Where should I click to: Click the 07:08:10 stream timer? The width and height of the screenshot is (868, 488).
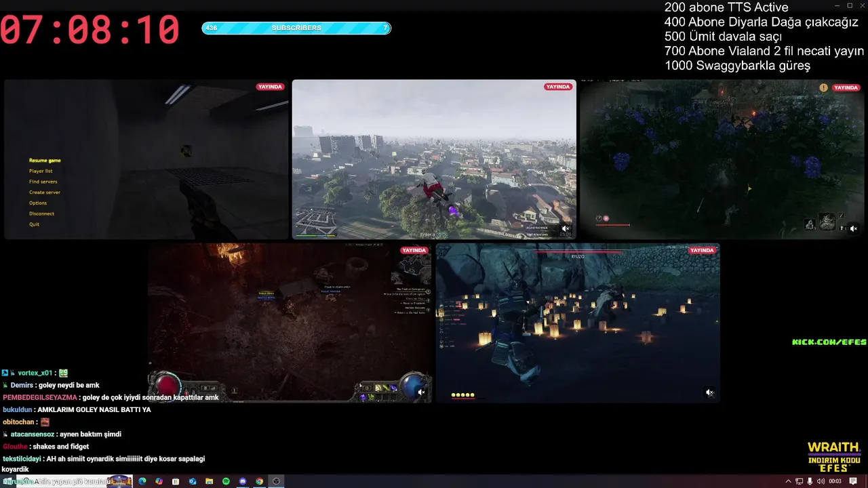(x=90, y=30)
